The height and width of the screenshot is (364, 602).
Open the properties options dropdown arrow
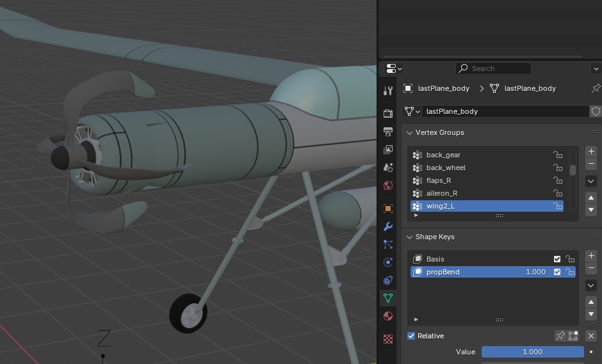[596, 68]
